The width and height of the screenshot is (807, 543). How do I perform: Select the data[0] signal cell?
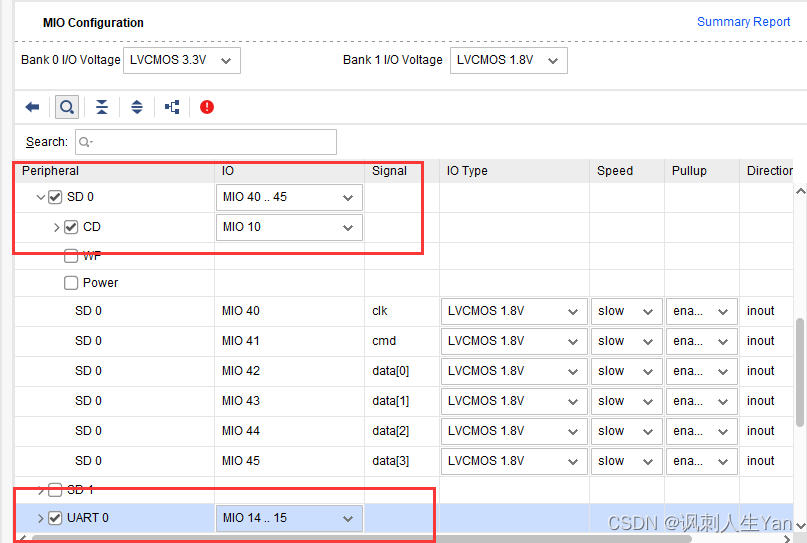tap(391, 371)
